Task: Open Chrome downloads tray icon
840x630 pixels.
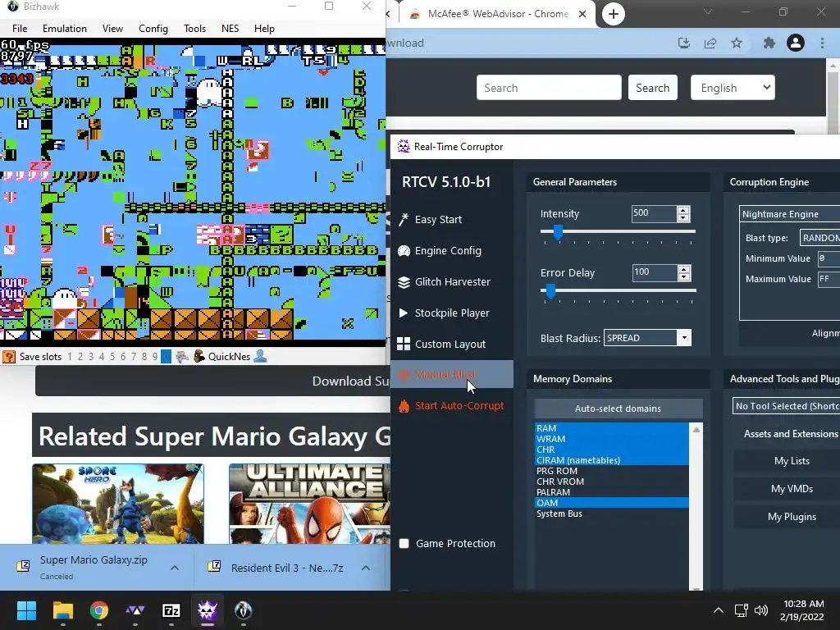Action: click(684, 43)
